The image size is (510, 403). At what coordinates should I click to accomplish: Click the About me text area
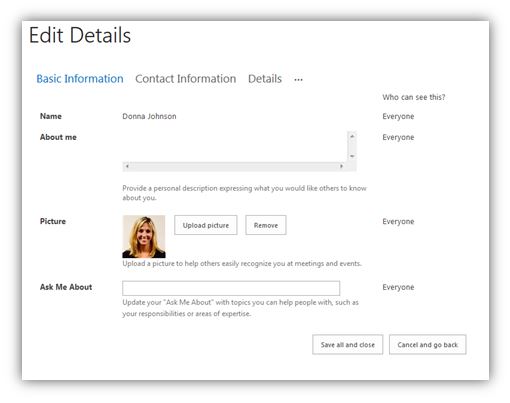tap(235, 146)
